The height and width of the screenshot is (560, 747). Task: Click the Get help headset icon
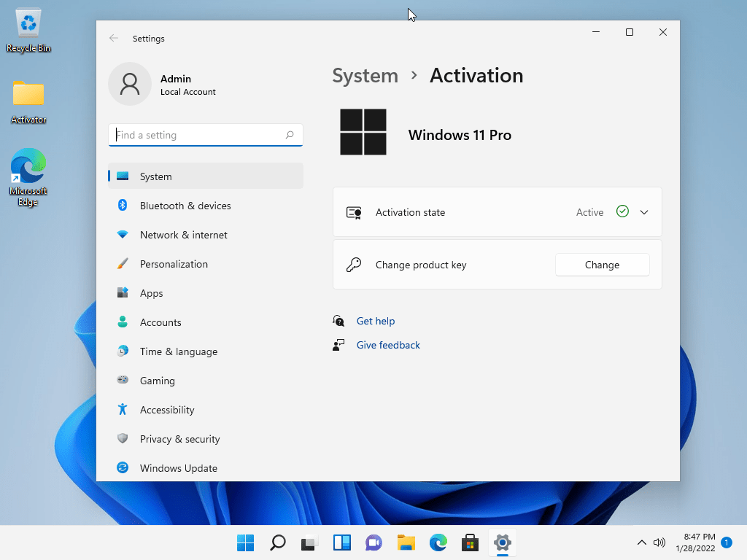click(338, 321)
